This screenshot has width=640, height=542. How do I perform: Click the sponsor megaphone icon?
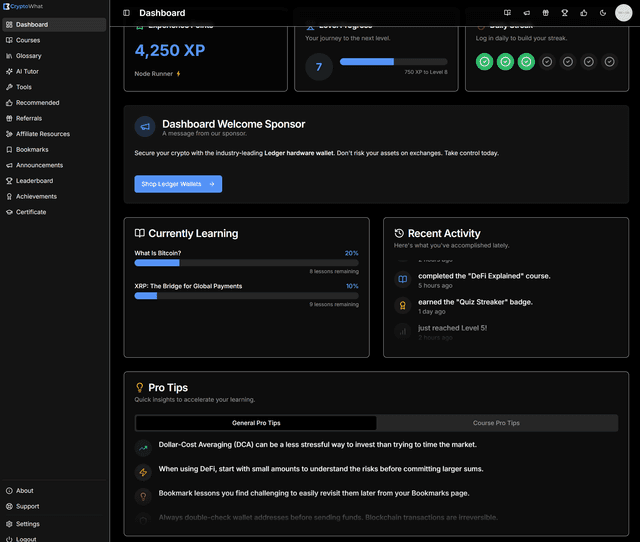pos(145,127)
